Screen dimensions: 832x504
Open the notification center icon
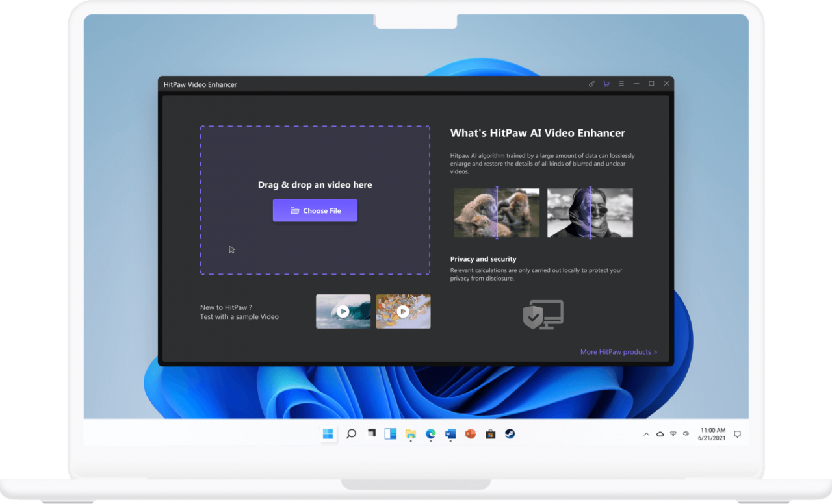[x=737, y=434]
